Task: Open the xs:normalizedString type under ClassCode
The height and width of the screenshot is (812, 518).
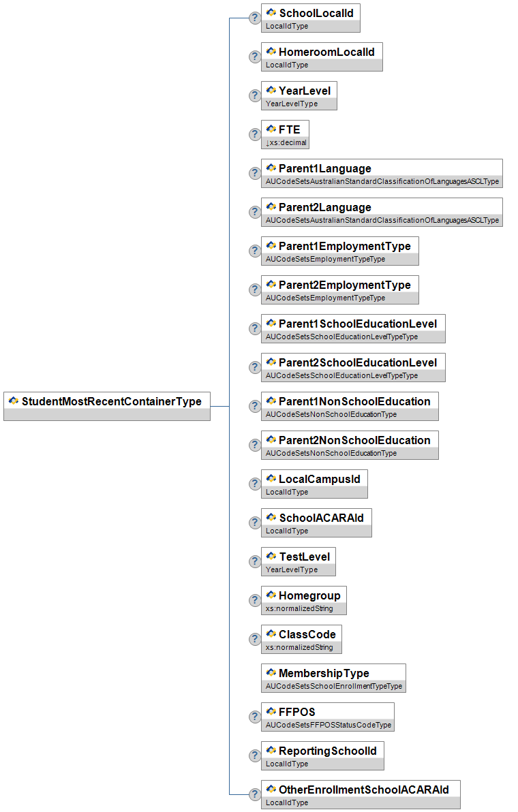Action: [299, 647]
